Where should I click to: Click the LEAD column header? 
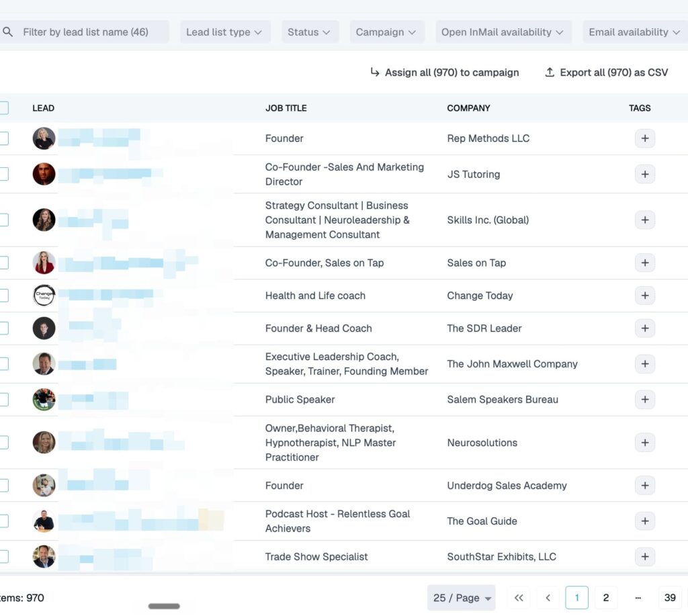pos(44,108)
